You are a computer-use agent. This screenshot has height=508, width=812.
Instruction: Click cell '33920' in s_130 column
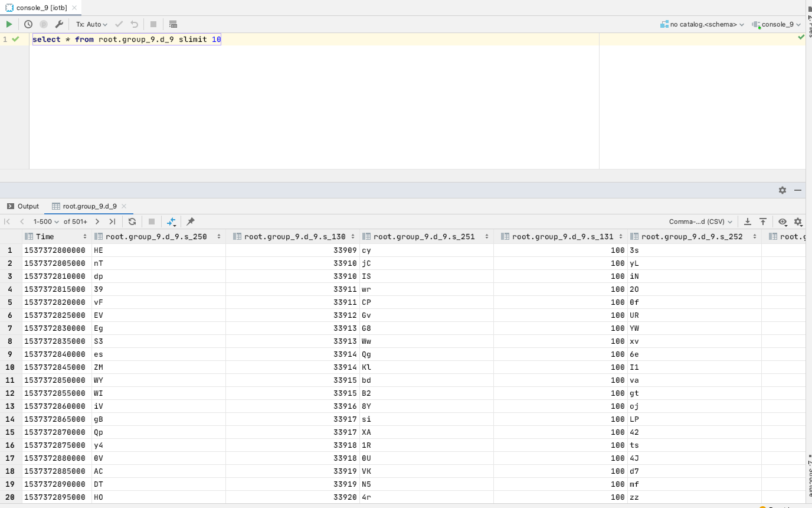click(x=293, y=497)
